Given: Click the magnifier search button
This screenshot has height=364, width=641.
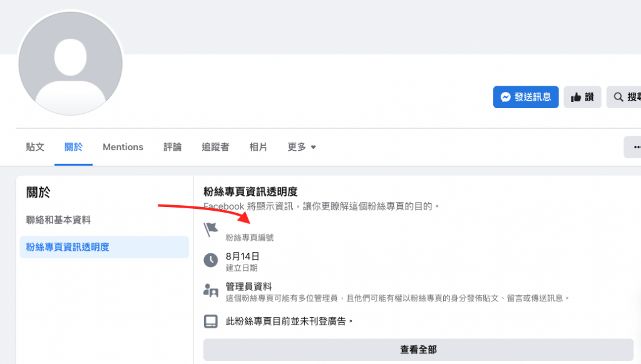Looking at the screenshot, I should click(623, 97).
